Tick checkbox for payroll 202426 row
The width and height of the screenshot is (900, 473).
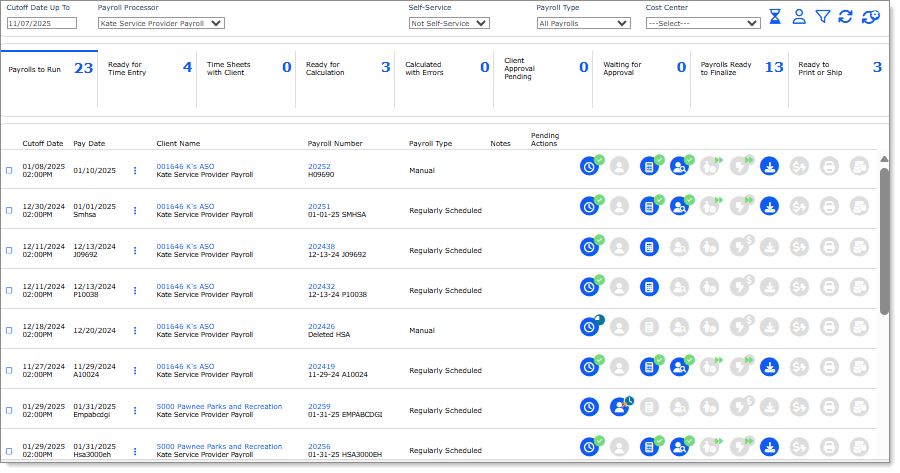pos(9,330)
